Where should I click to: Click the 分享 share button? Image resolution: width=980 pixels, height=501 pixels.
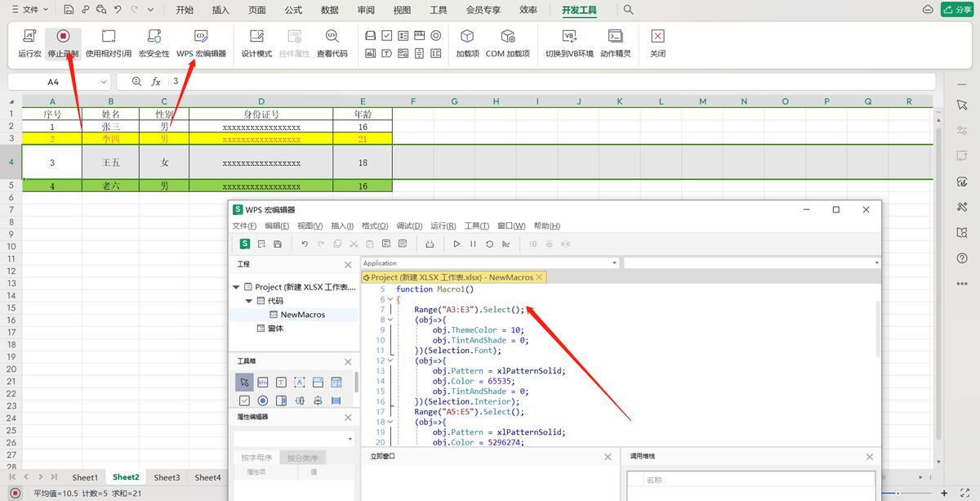pos(956,10)
